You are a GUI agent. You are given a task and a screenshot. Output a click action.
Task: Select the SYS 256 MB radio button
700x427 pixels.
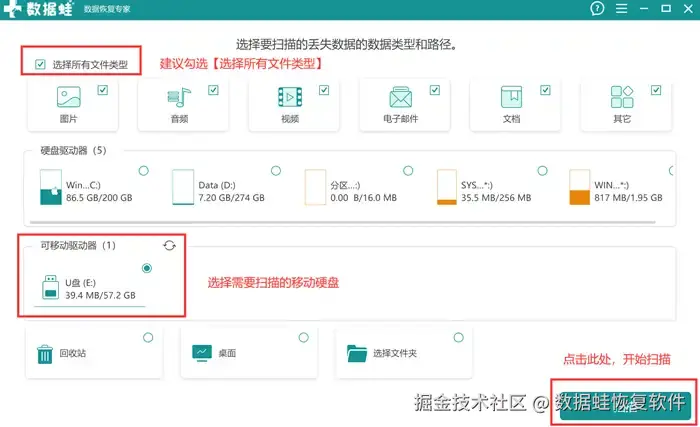point(542,171)
